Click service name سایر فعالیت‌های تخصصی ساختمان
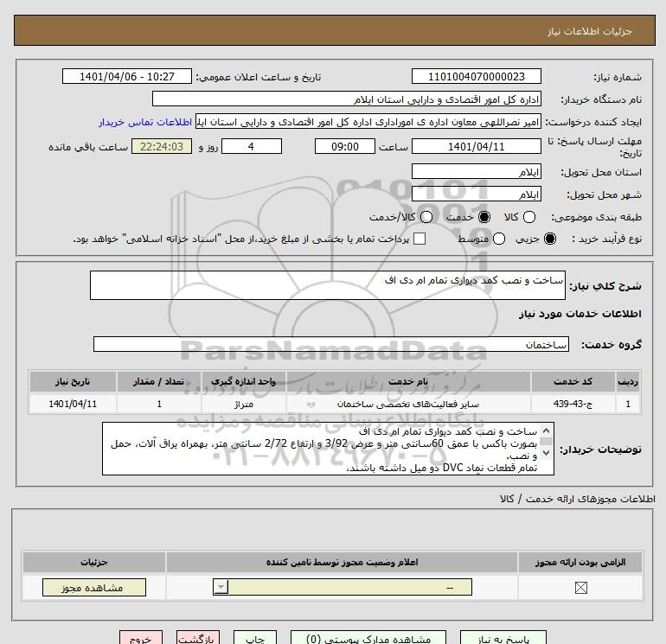666x644 pixels. pyautogui.click(x=408, y=404)
